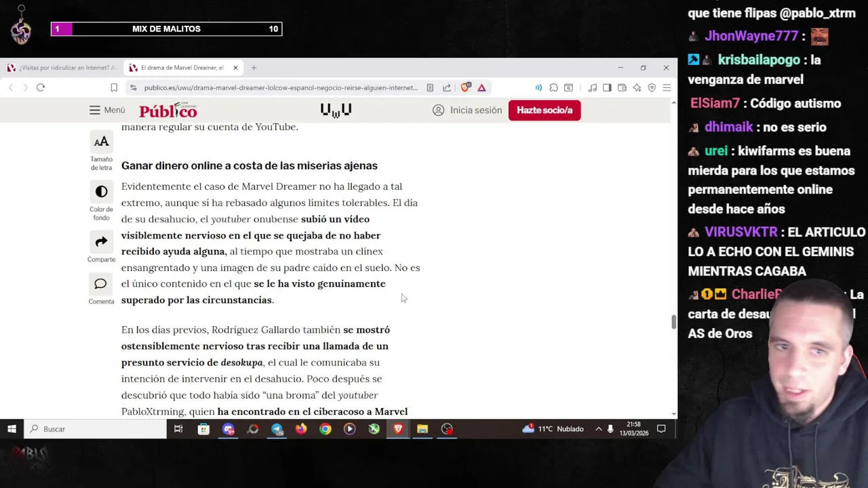Screen dimensions: 868x488
Task: Change Tamaño de letra font size
Action: point(101,151)
